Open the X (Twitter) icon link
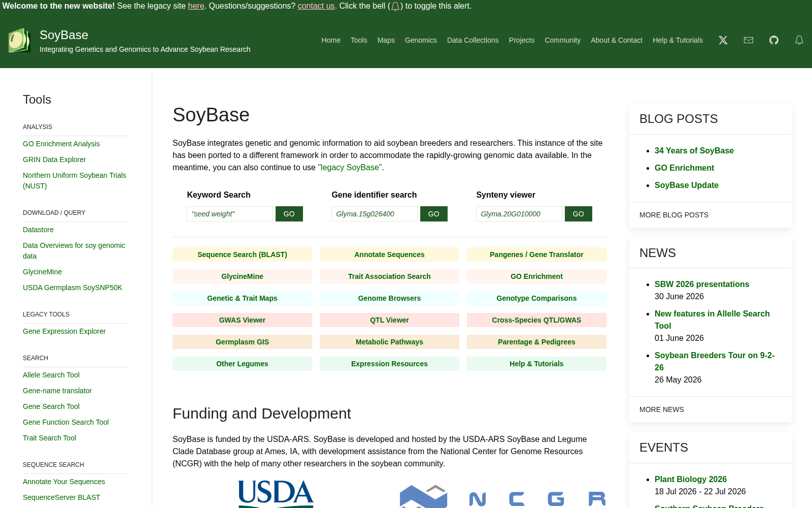The width and height of the screenshot is (812, 508). pos(723,40)
